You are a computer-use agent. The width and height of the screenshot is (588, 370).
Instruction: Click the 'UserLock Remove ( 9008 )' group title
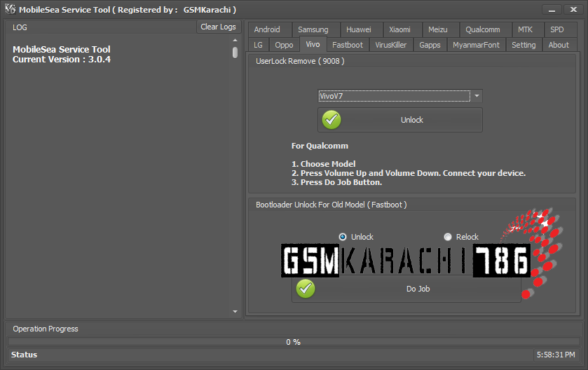(x=300, y=61)
